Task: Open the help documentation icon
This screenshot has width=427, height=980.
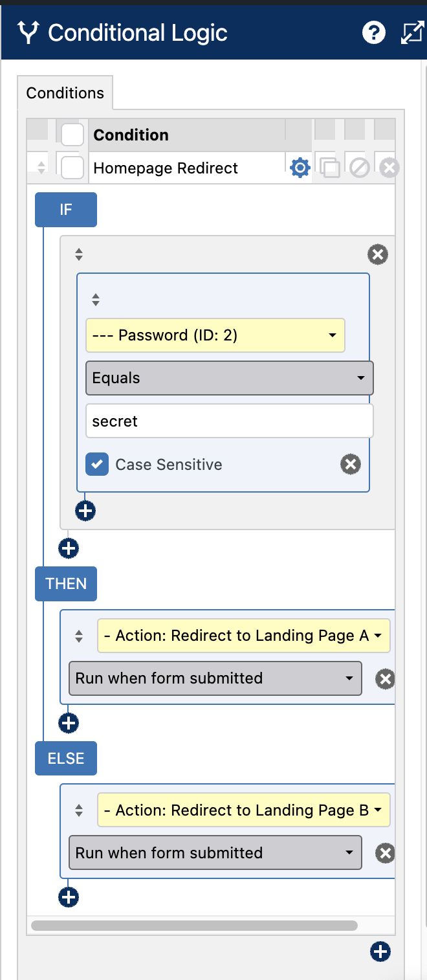Action: coord(374,32)
